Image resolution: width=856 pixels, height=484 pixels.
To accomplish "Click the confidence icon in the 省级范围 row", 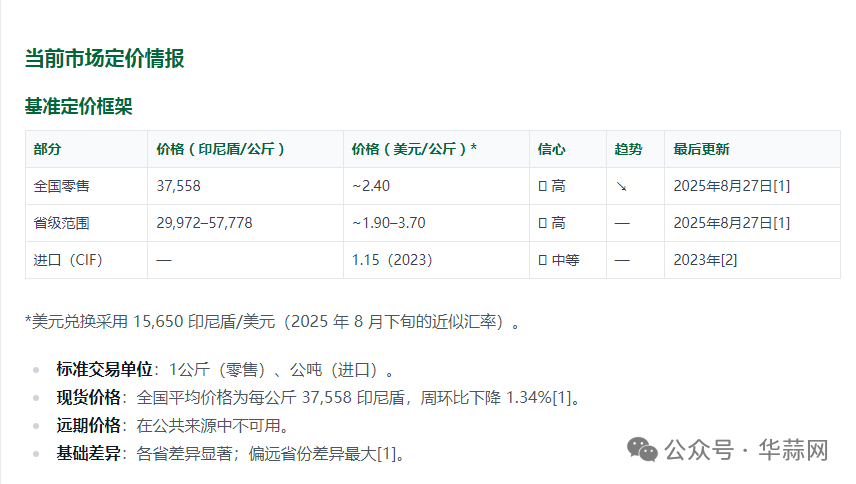I will pos(542,223).
